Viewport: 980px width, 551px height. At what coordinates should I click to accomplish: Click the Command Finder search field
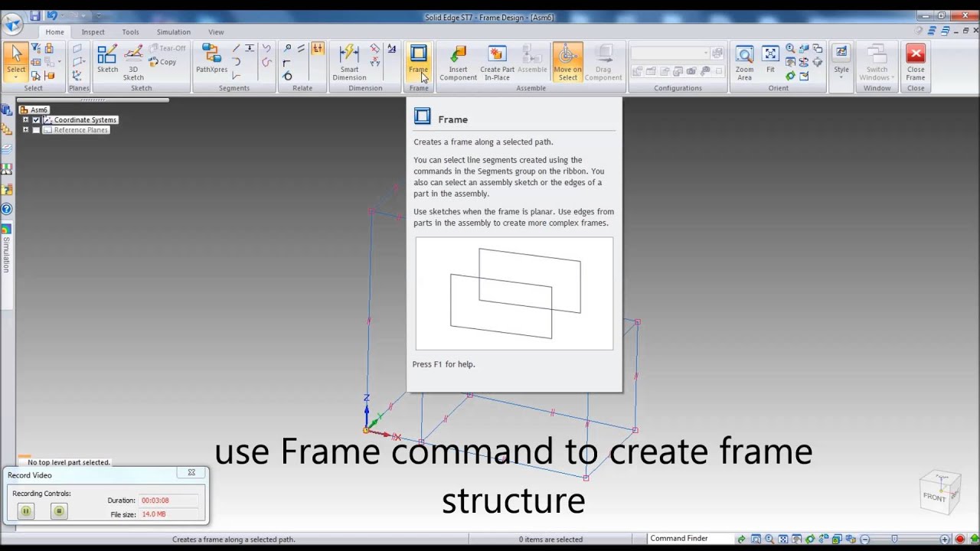pos(691,539)
